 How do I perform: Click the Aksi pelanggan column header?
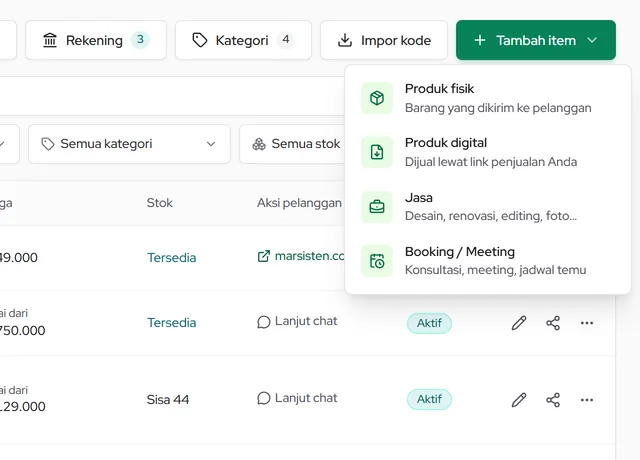pyautogui.click(x=299, y=203)
